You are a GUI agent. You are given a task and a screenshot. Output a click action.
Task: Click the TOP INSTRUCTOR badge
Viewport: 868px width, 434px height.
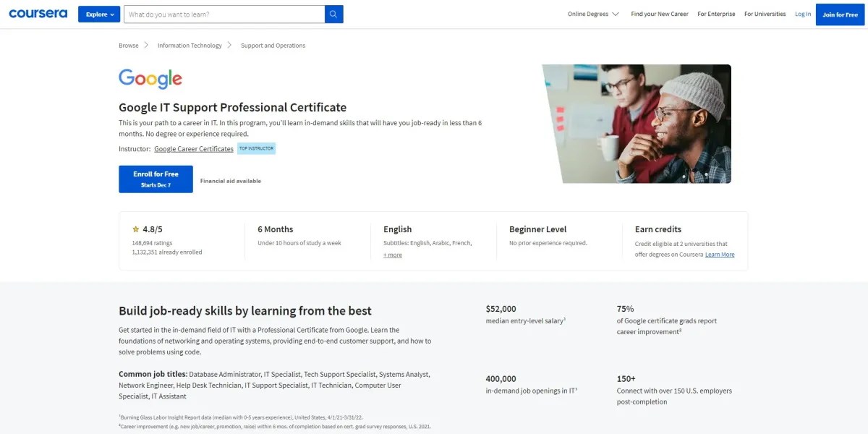pos(256,148)
